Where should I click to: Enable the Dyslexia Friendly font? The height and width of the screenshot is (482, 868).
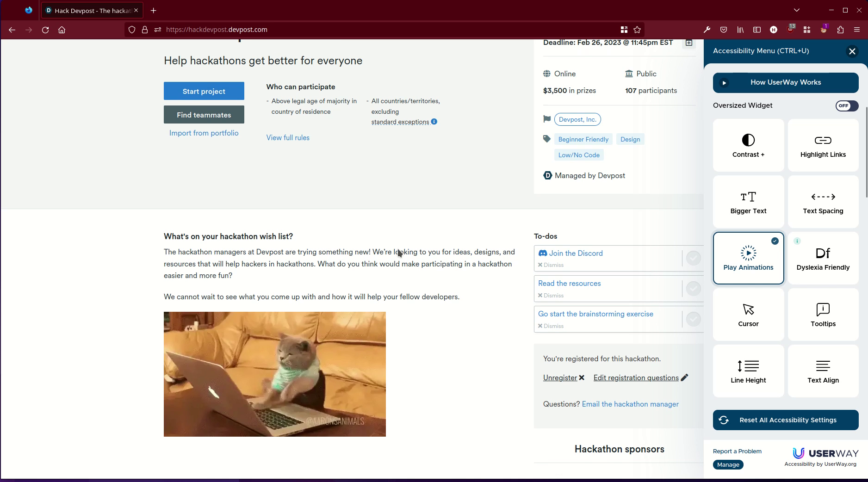[x=823, y=258]
